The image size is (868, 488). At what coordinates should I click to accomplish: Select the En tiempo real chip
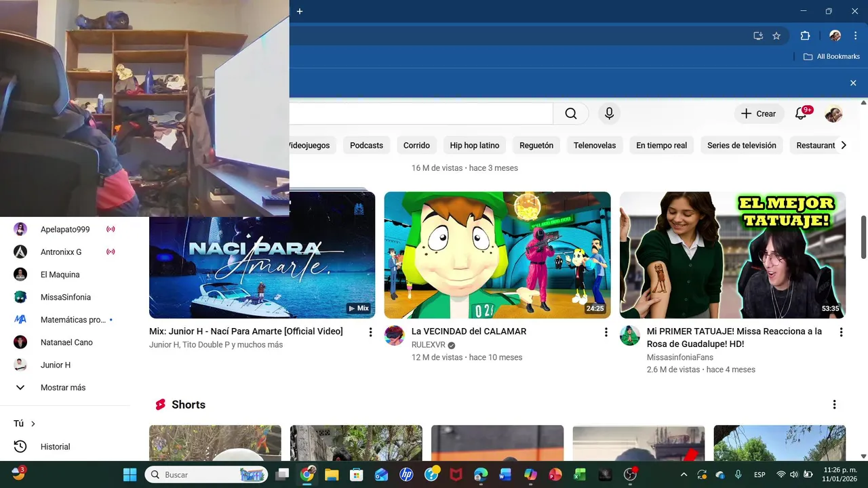tap(661, 145)
